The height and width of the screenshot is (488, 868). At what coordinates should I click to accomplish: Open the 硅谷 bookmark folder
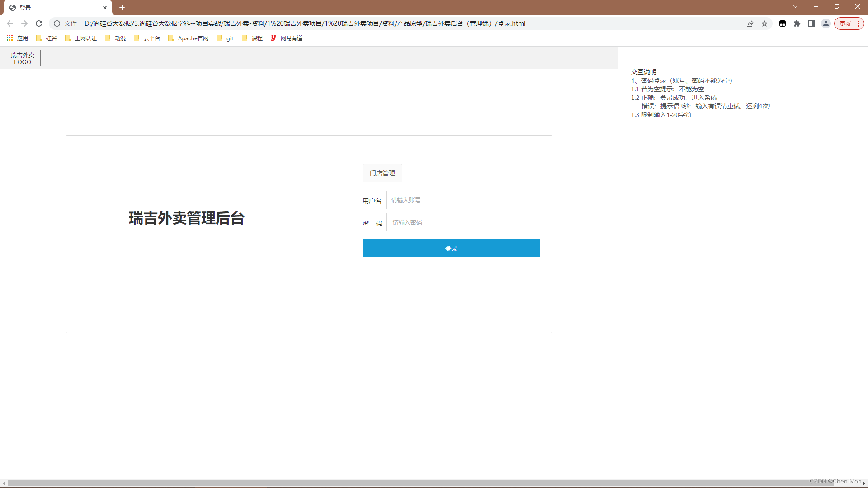pos(47,38)
